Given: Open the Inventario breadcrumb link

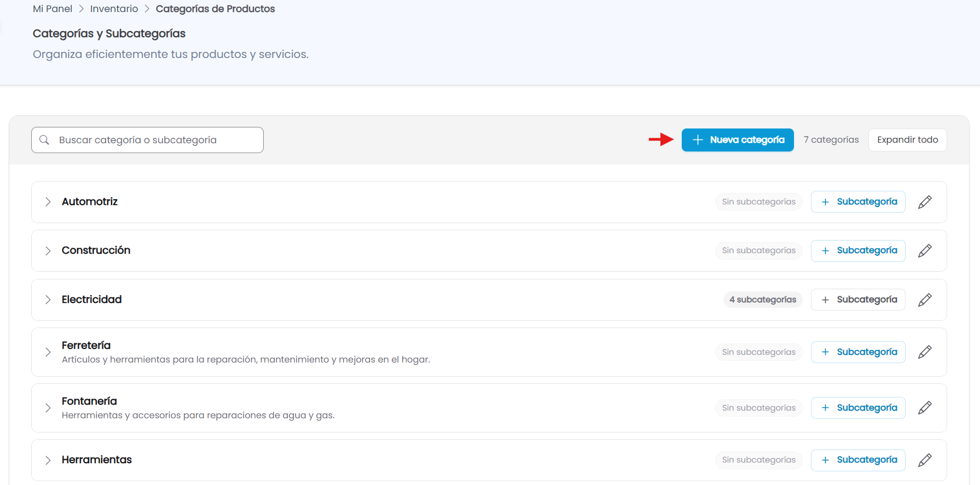Looking at the screenshot, I should 114,9.
